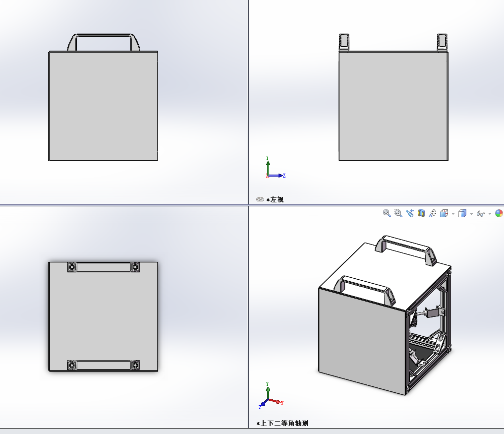Image resolution: width=504 pixels, height=434 pixels.
Task: Click the bottom handle in the top view
Action: [104, 365]
